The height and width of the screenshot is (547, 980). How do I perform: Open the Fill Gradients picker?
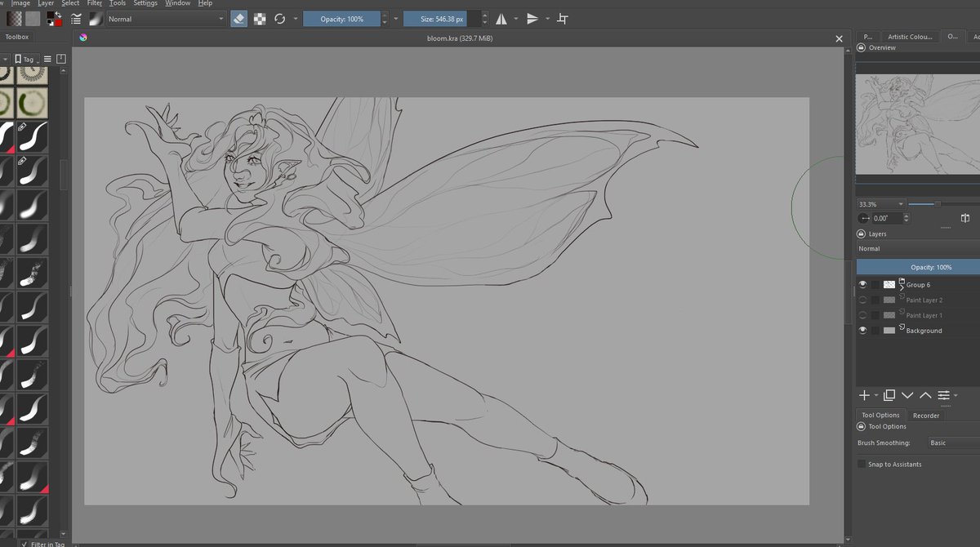[x=15, y=18]
